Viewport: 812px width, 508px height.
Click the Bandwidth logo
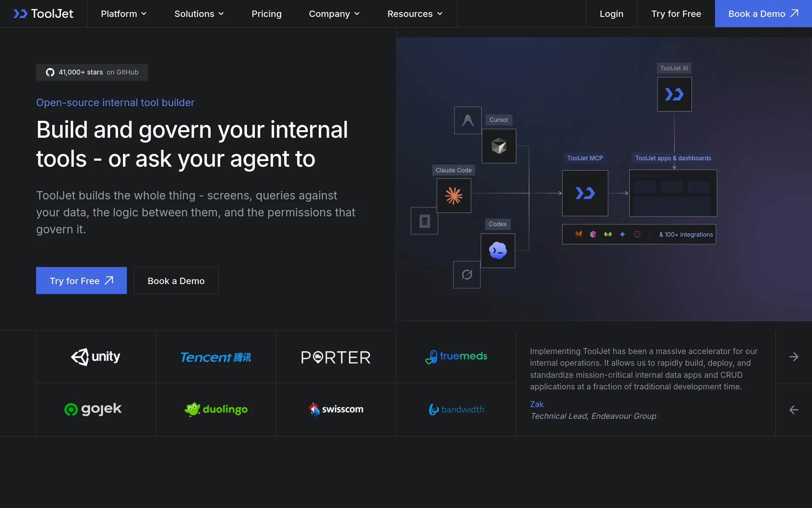coord(456,409)
